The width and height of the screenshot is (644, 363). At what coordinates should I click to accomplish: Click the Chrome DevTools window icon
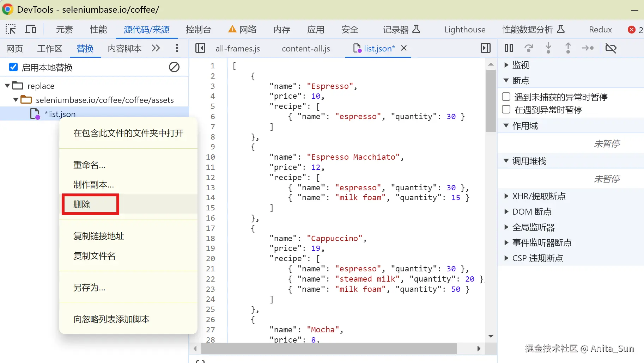[x=8, y=9]
